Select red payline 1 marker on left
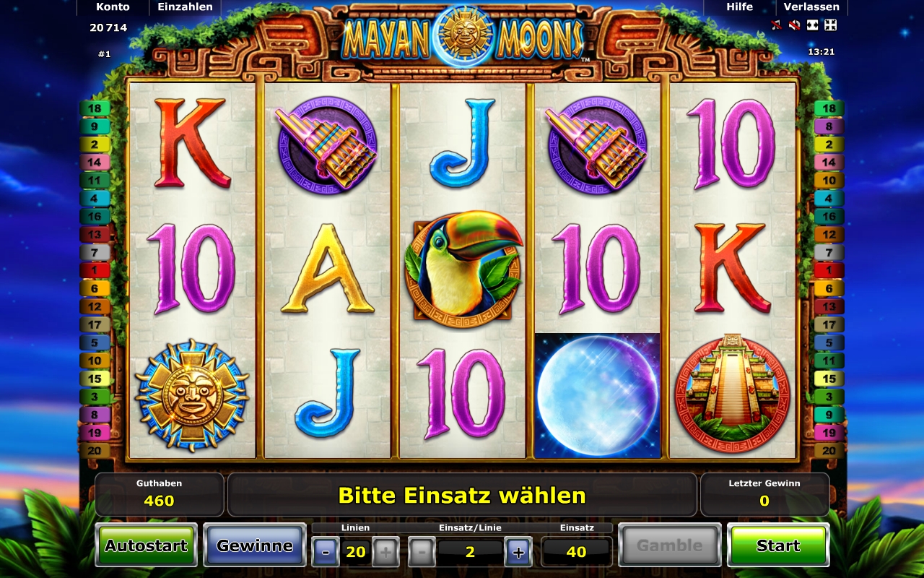 (x=95, y=270)
